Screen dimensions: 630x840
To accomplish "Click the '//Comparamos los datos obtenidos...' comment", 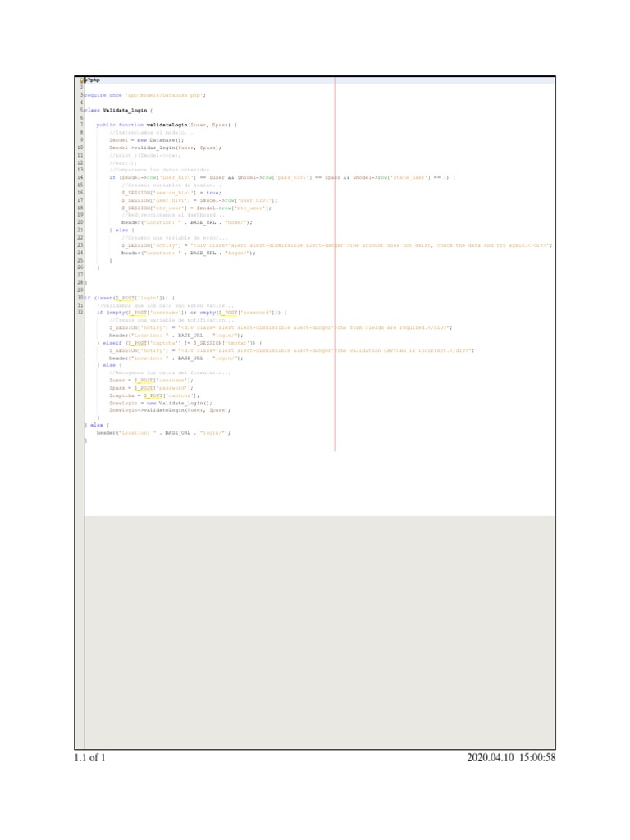I will point(163,170).
